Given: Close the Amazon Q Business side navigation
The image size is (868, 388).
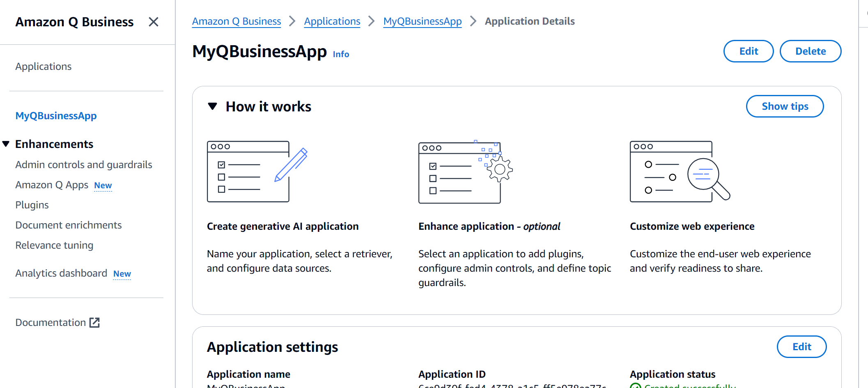Looking at the screenshot, I should (x=154, y=22).
